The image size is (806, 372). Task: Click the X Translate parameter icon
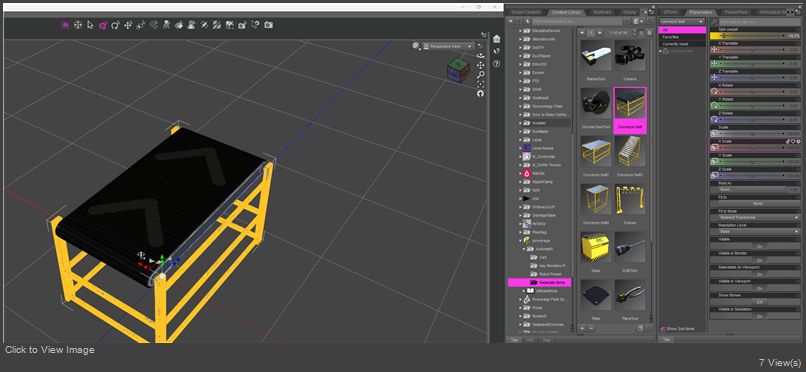[x=714, y=50]
